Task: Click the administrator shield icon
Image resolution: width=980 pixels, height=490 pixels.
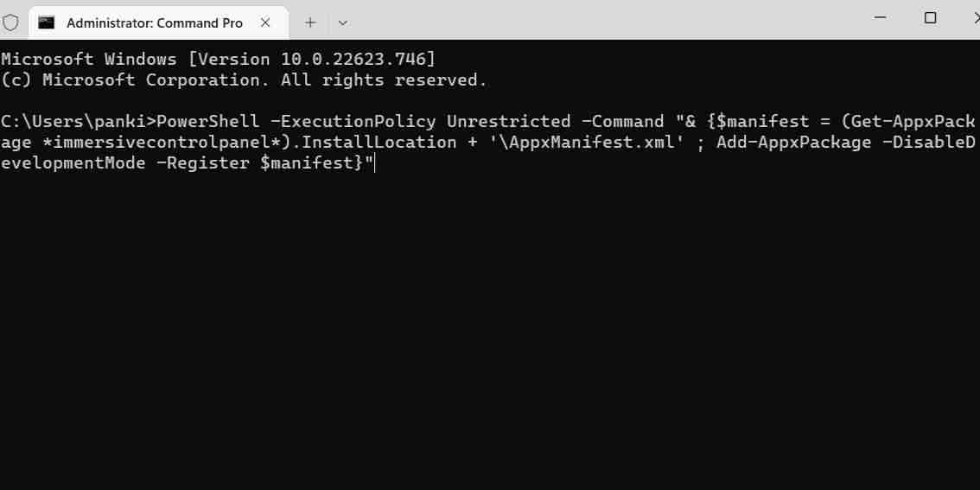Action: (11, 22)
